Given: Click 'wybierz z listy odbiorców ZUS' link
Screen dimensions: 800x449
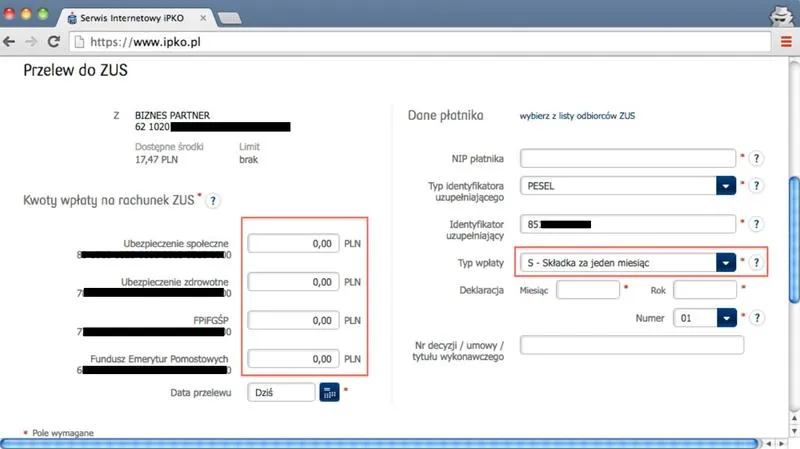Looking at the screenshot, I should (577, 116).
